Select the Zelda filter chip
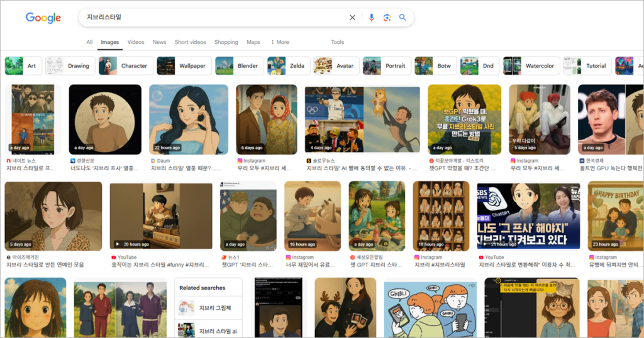Viewport: 644px width, 338px height. pos(288,65)
